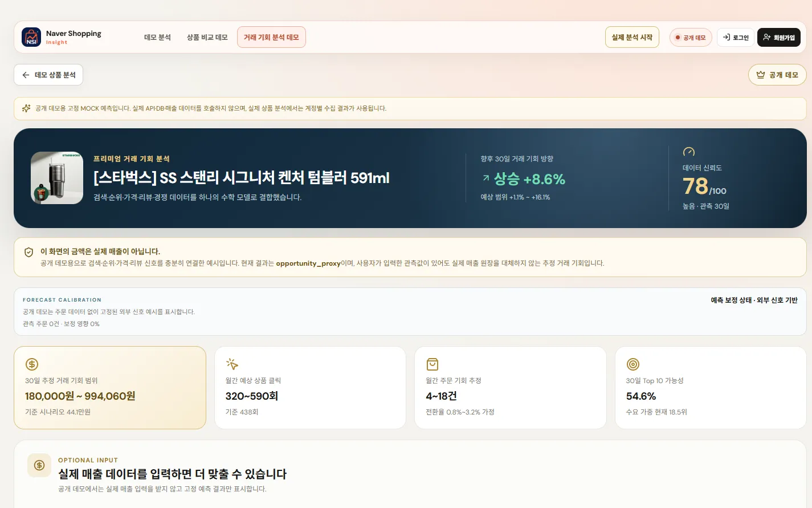Click the 예측 보정 상태 · 외부 신호 기반 label
Viewport: 812px width, 508px height.
coord(754,300)
